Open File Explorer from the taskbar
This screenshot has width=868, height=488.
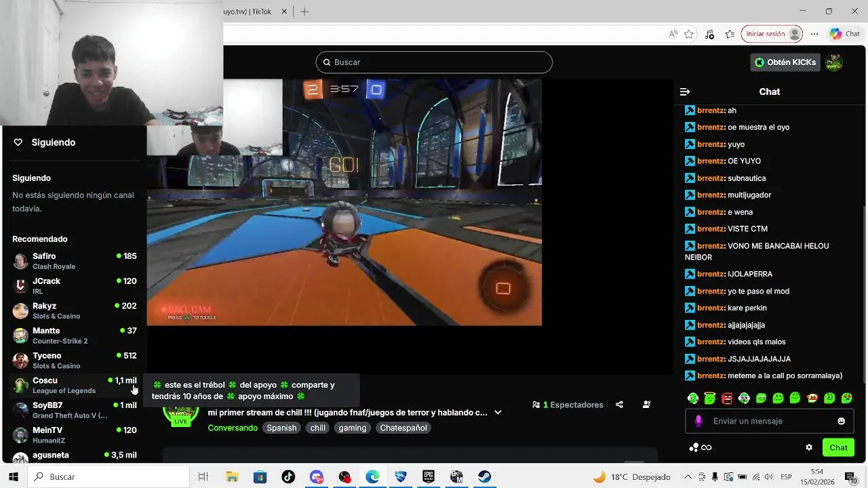pos(232,476)
